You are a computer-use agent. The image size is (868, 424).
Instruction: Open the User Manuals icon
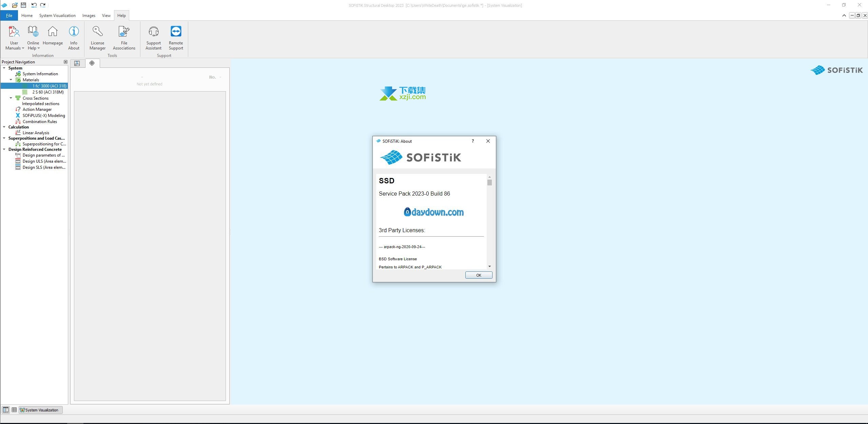(14, 32)
